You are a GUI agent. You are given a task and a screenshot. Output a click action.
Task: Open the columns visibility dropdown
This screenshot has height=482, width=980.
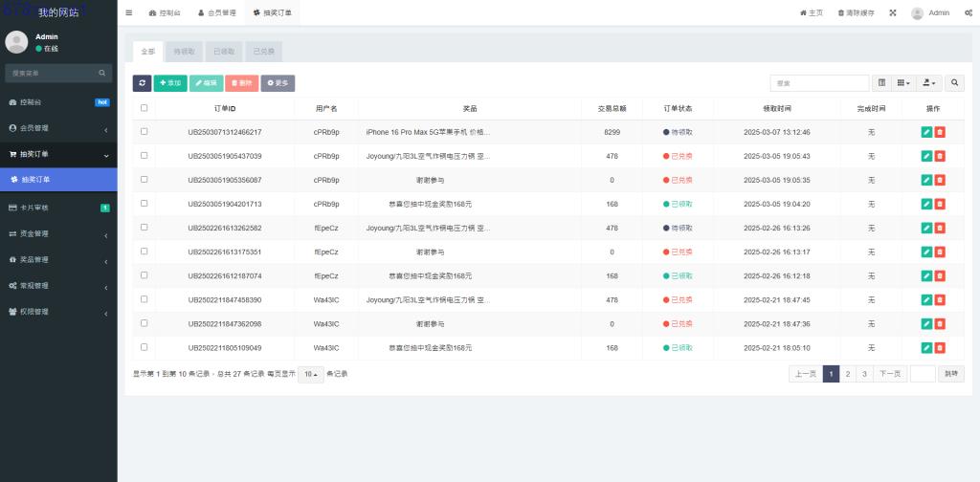[903, 83]
